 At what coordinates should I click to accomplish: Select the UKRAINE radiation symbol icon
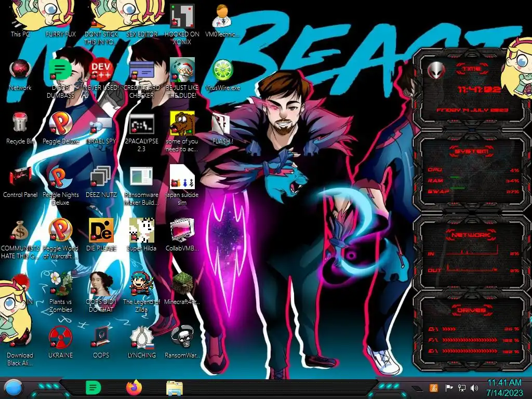(x=61, y=342)
